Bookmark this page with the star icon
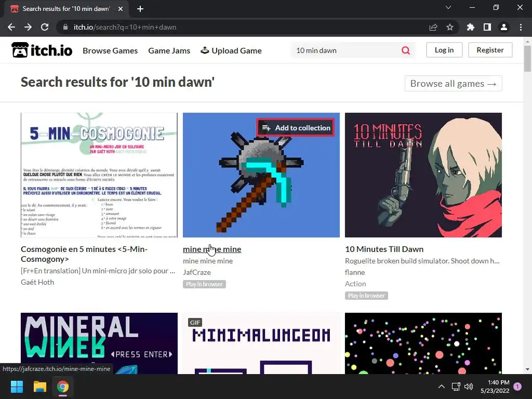 click(x=450, y=27)
